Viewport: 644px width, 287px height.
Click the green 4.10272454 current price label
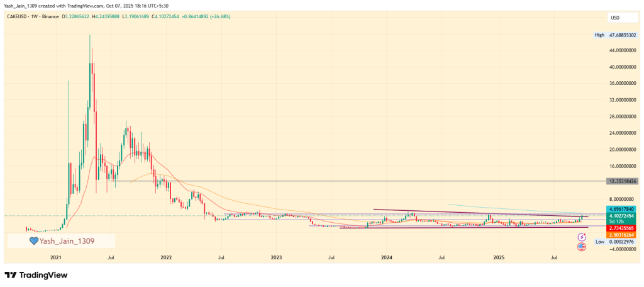point(622,215)
